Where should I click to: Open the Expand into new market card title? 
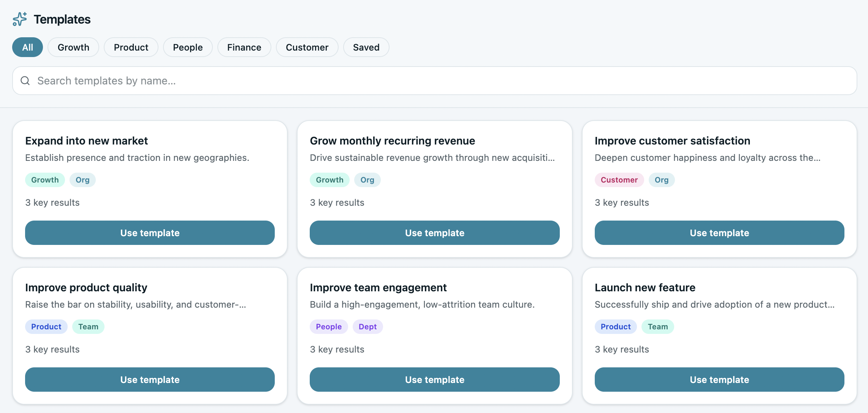click(x=86, y=141)
